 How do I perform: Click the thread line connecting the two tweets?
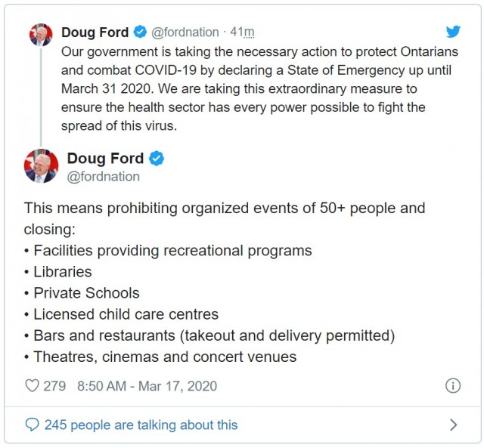point(41,97)
